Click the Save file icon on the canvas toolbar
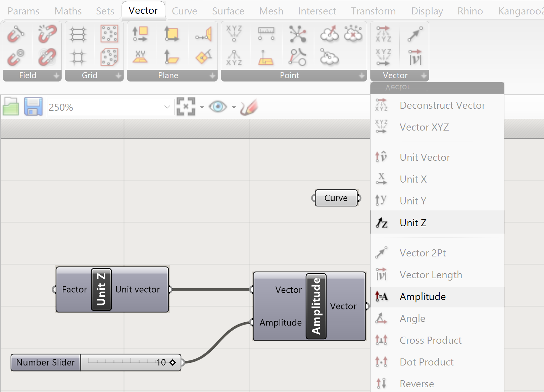 click(33, 106)
